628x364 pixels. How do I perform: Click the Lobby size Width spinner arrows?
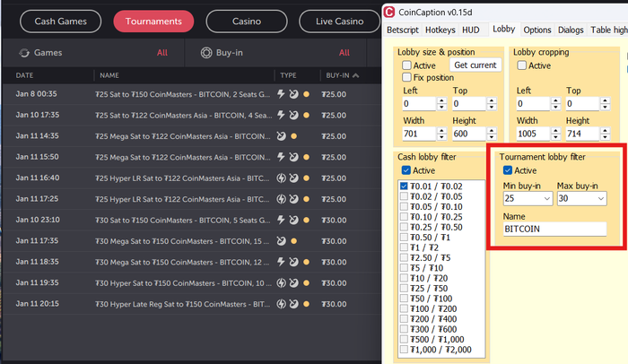(x=441, y=134)
